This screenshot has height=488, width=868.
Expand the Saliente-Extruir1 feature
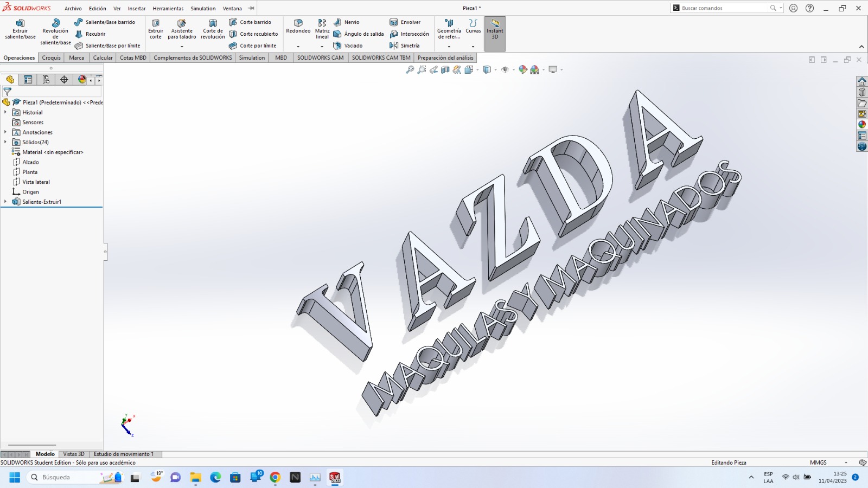click(x=5, y=202)
